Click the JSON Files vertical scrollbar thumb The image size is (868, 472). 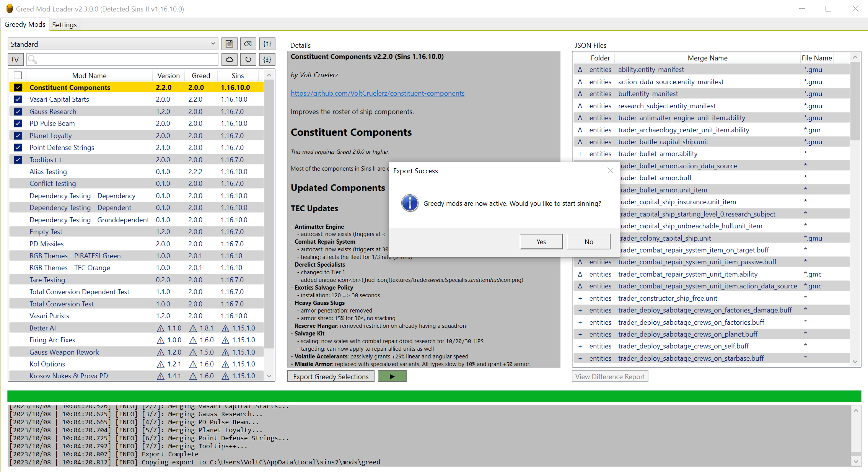(855, 101)
